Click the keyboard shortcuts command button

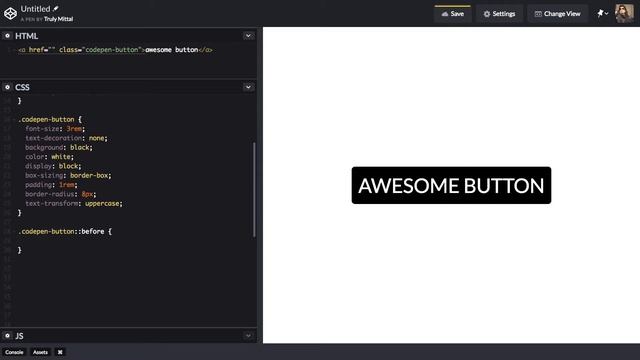[60, 352]
